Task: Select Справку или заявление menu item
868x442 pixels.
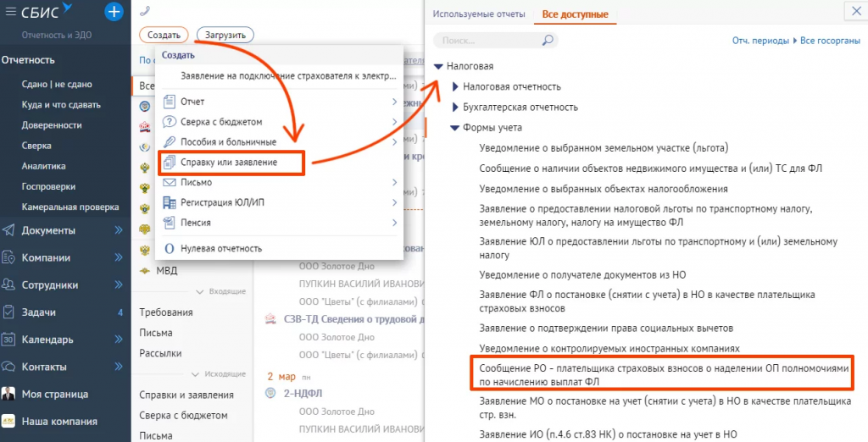Action: [229, 162]
